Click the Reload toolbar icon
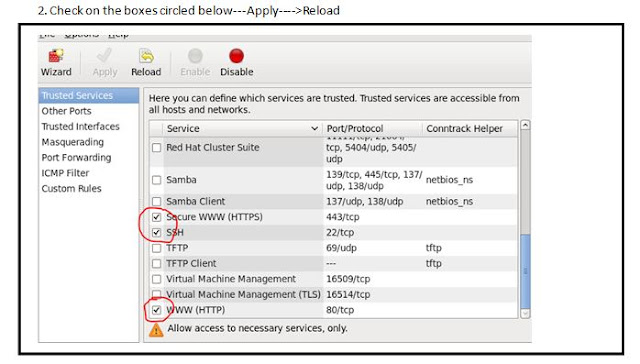The height and width of the screenshot is (364, 640). 146,56
